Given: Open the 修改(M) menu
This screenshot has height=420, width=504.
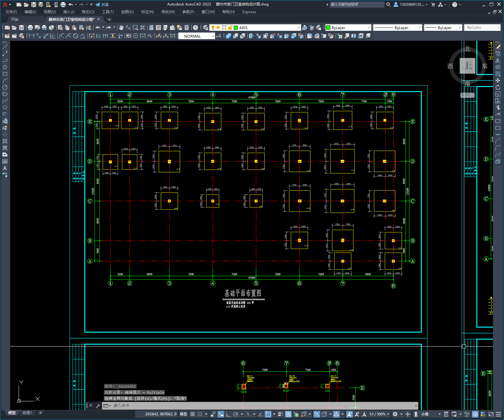Looking at the screenshot, I should 168,12.
